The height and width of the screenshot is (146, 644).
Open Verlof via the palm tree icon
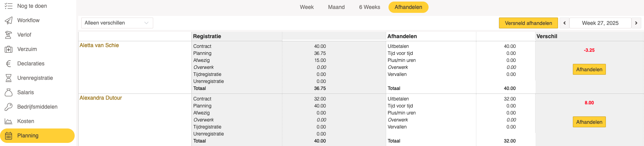[x=8, y=35]
